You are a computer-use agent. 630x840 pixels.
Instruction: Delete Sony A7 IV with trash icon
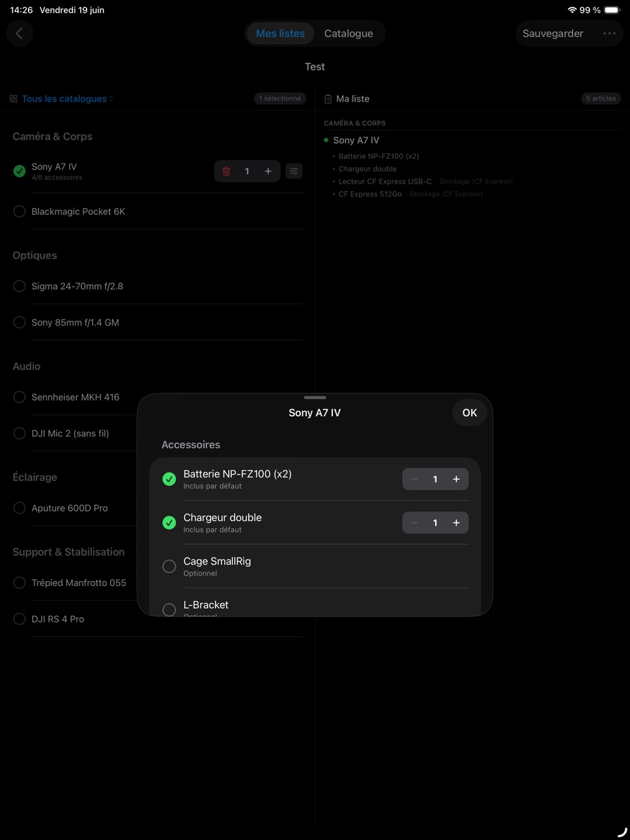click(227, 171)
